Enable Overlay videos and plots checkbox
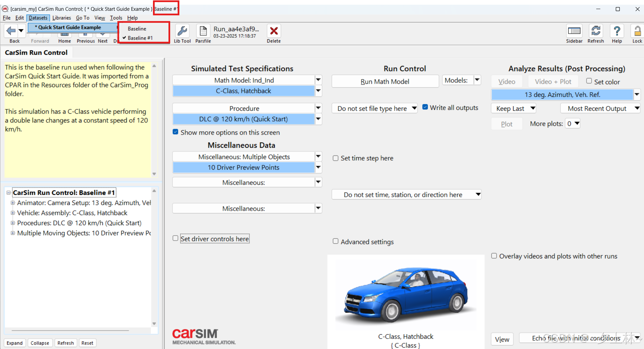This screenshot has height=349, width=644. click(494, 256)
